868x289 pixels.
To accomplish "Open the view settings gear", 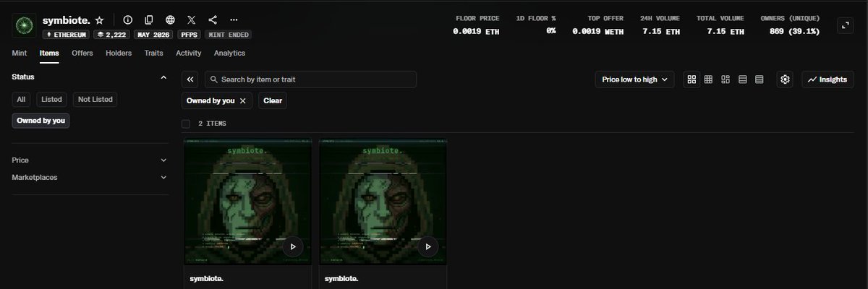I will 786,79.
